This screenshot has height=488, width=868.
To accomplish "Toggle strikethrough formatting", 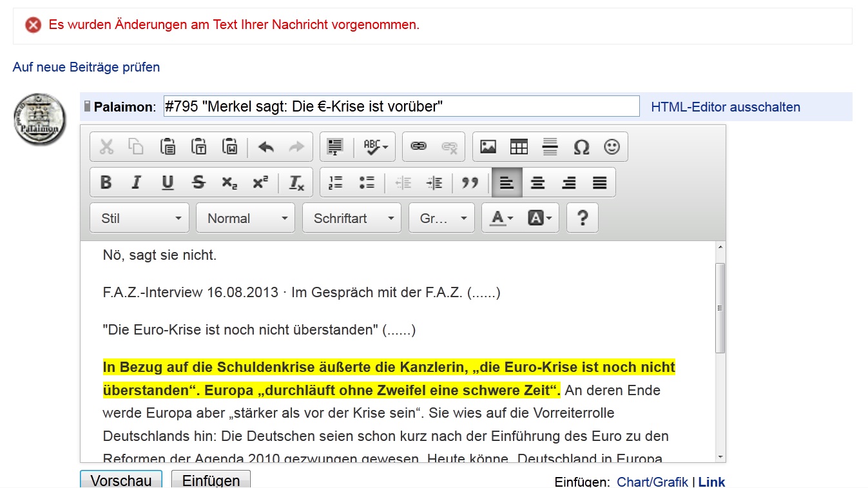I will (x=198, y=182).
